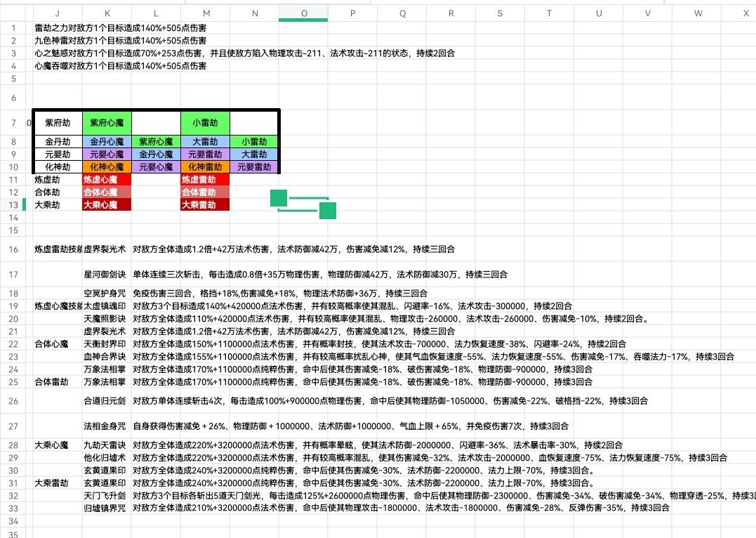Screen dimensions: 756x538
Task: Click skill name 法相金身咒
Action: point(105,426)
